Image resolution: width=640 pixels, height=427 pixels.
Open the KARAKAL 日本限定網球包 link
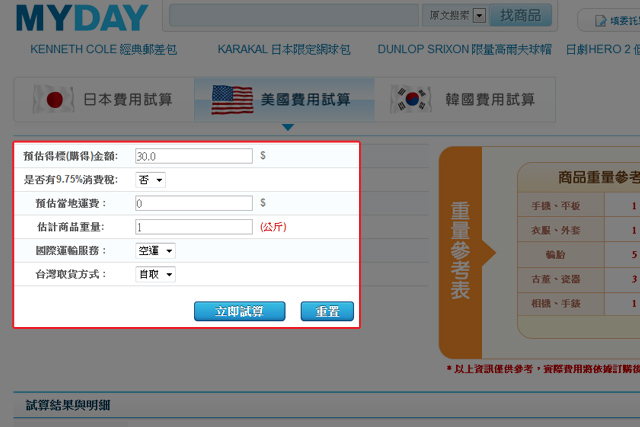click(284, 49)
